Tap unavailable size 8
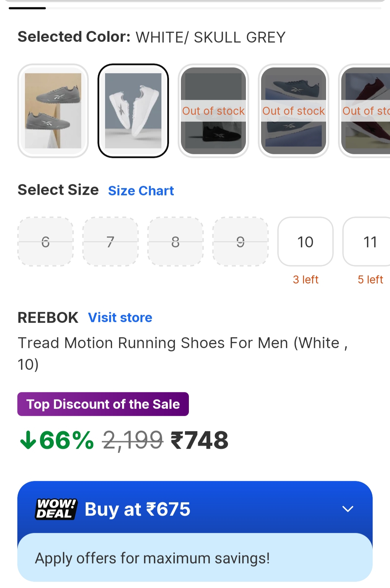This screenshot has height=588, width=390. [x=175, y=242]
